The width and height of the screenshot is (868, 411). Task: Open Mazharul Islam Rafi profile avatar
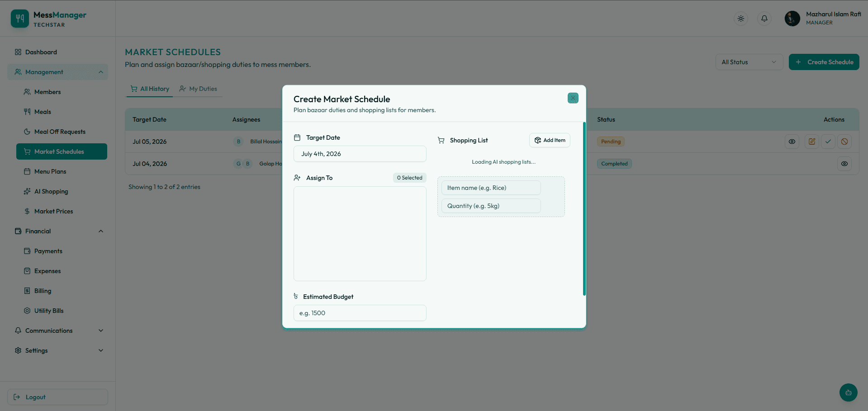pos(792,19)
